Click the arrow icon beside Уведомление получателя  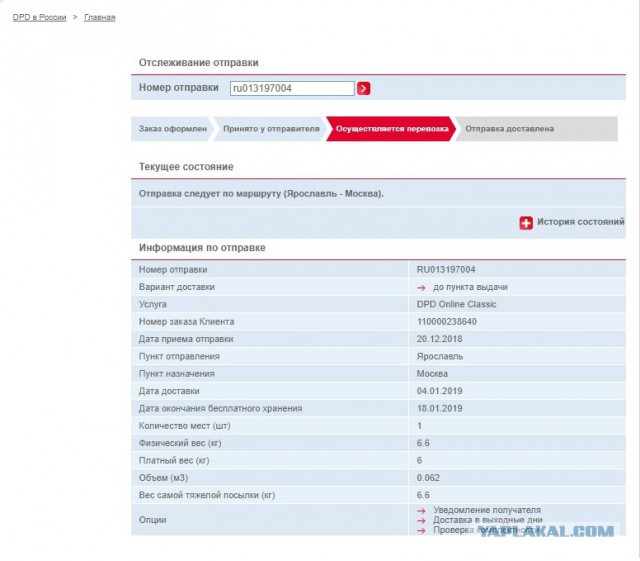click(x=421, y=511)
